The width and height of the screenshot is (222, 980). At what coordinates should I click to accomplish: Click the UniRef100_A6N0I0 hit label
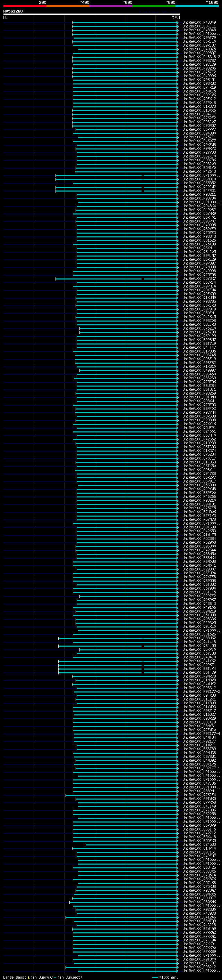click(199, 179)
